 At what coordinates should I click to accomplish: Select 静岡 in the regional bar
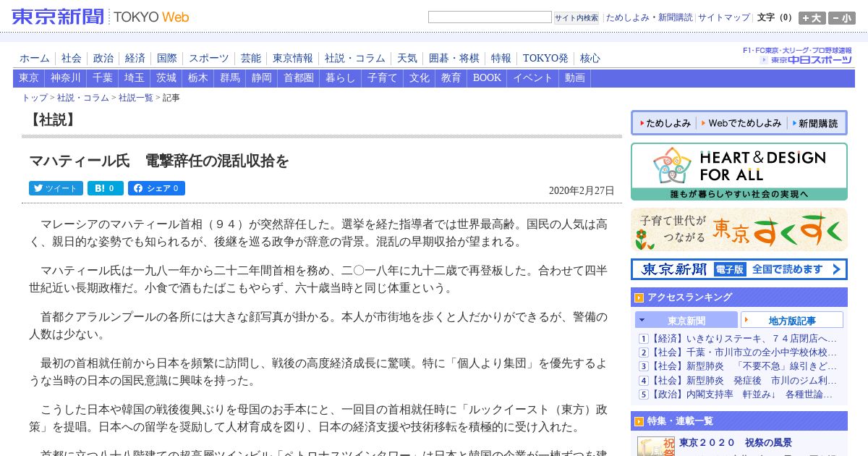pyautogui.click(x=262, y=78)
